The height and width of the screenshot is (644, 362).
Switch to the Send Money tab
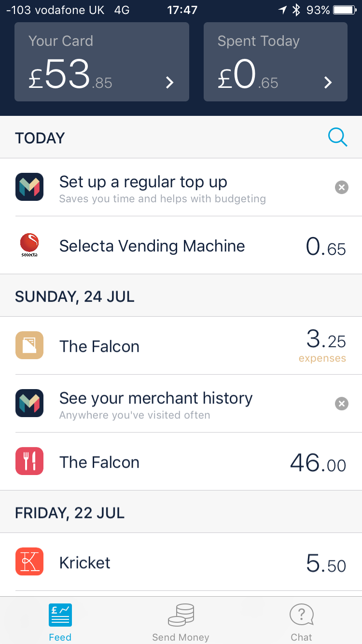[x=181, y=622]
